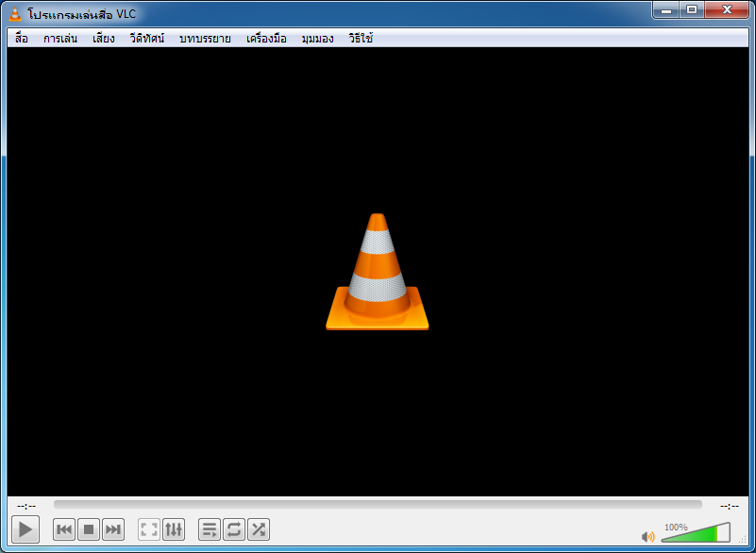
Task: Toggle loop repeat mode
Action: tap(234, 529)
